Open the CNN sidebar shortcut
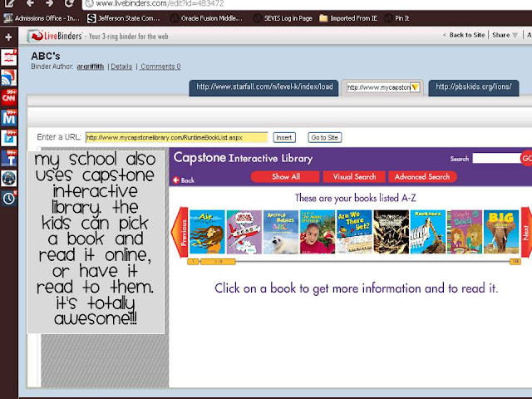This screenshot has width=532, height=399. (9, 98)
